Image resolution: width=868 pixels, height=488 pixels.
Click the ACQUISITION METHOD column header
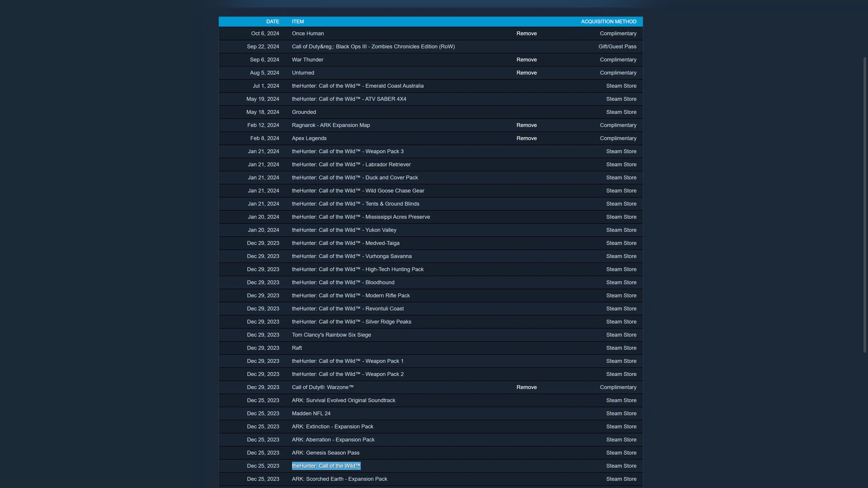click(609, 21)
